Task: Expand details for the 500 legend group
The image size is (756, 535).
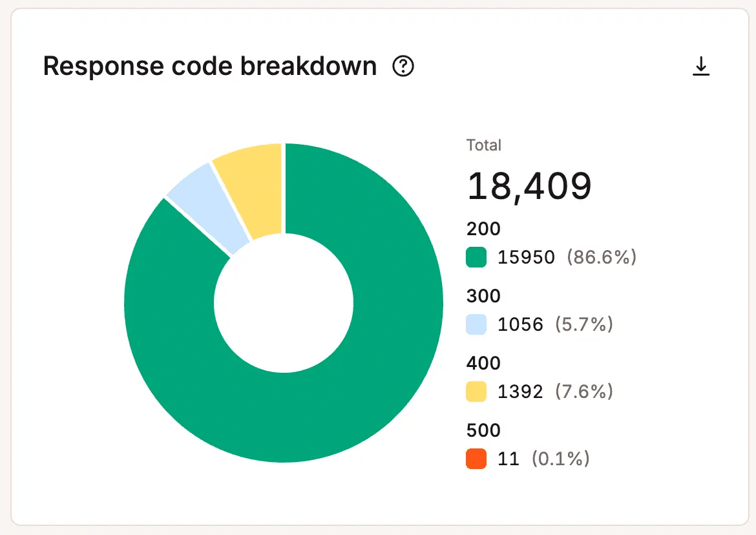Action: [483, 430]
